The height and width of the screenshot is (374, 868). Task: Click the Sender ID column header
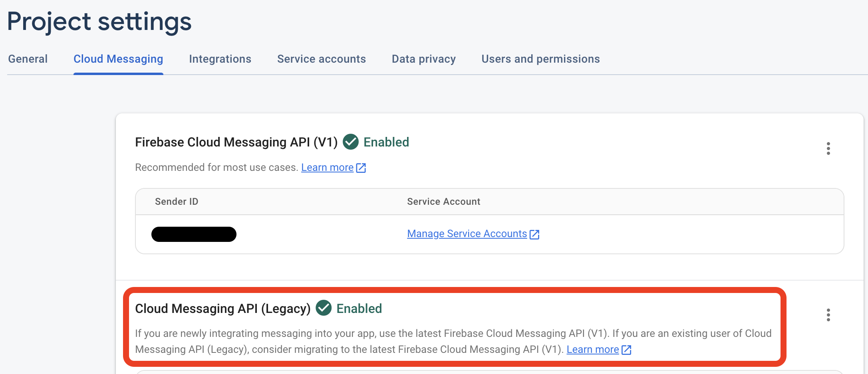pyautogui.click(x=177, y=202)
